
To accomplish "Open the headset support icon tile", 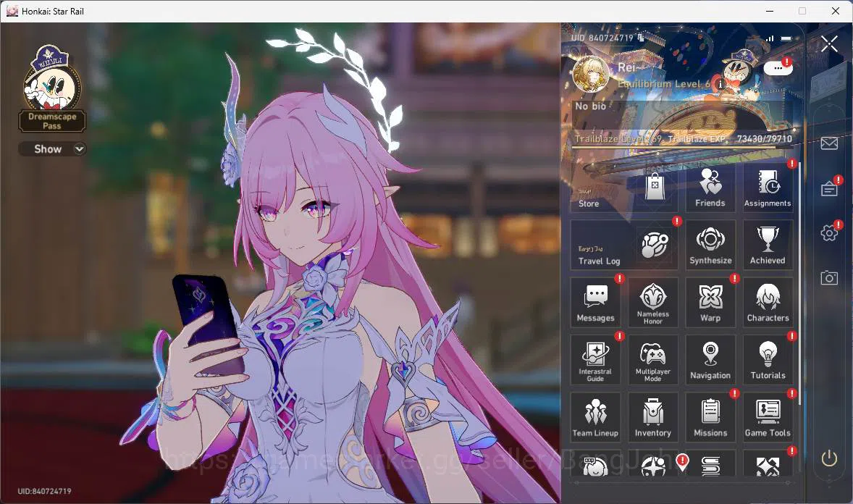I will 595,464.
